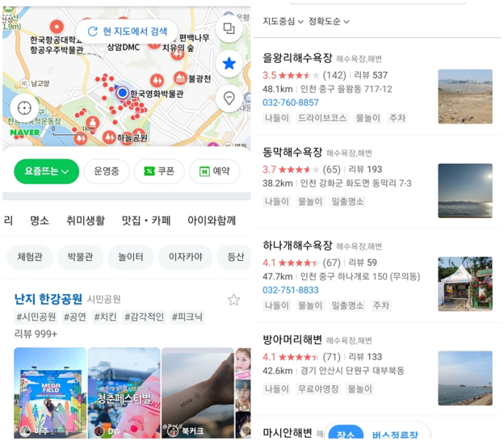This screenshot has width=504, height=441.
Task: Tap the 불광천 water marker on map
Action: click(x=180, y=78)
